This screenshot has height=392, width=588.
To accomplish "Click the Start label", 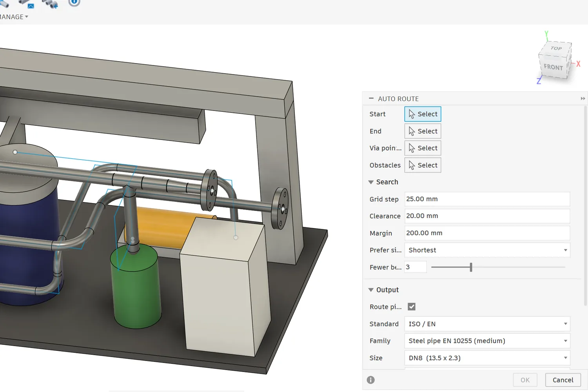I will coord(377,114).
